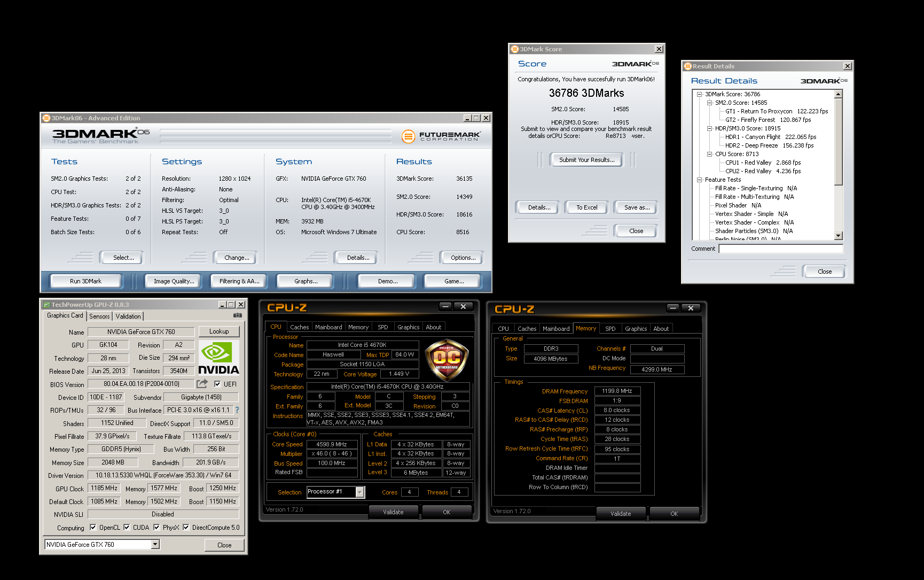
Task: Select GT1 - Return To Proxycon result row
Action: coord(777,111)
